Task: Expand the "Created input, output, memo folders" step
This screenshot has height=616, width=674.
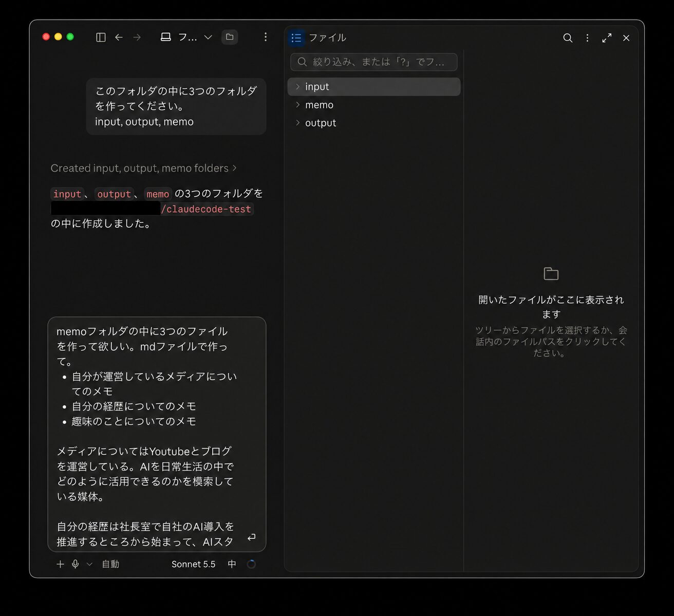Action: (144, 168)
